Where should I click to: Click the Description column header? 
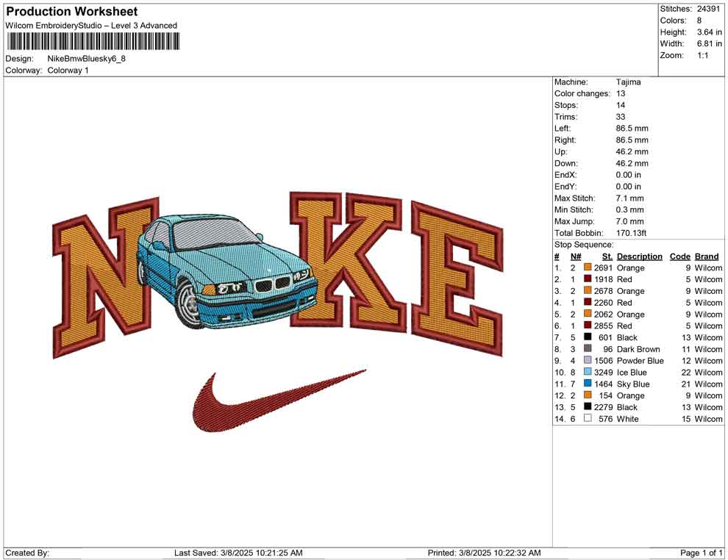[639, 256]
